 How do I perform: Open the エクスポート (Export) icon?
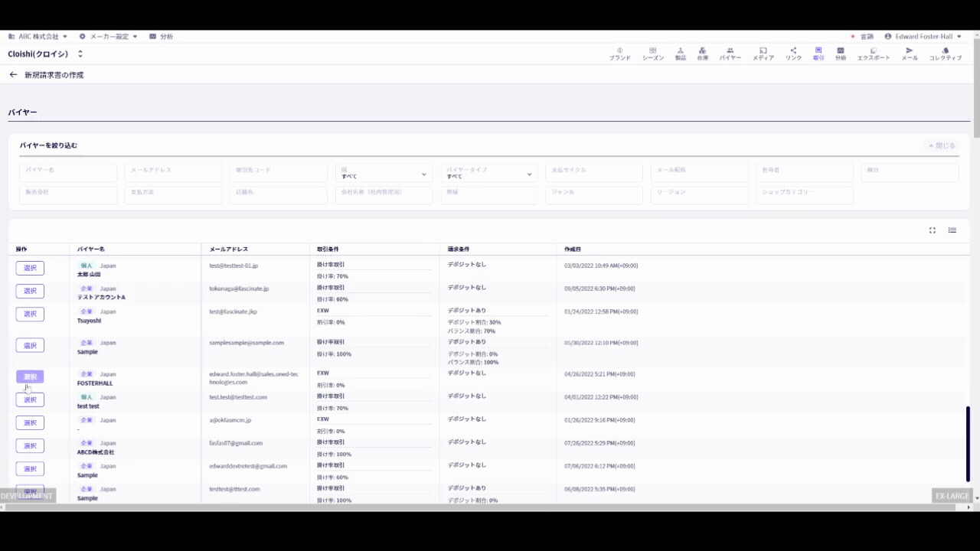[x=874, y=54]
